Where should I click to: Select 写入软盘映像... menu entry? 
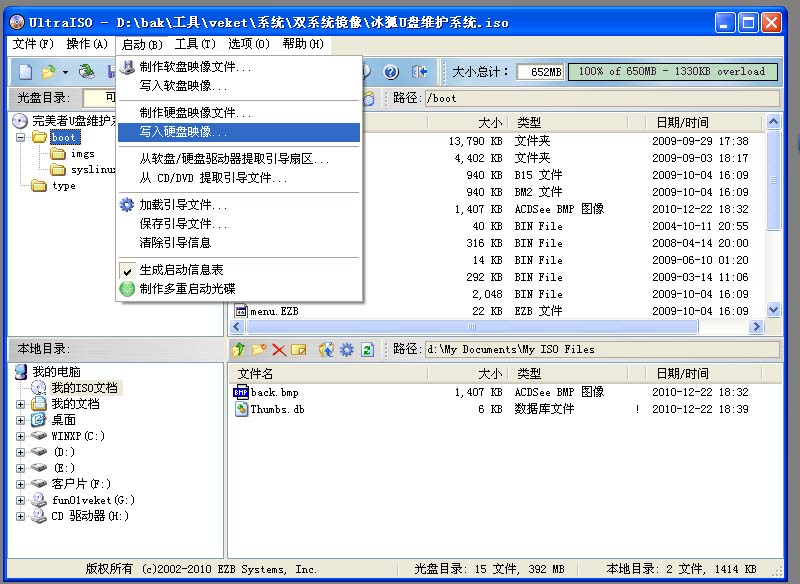tap(239, 86)
